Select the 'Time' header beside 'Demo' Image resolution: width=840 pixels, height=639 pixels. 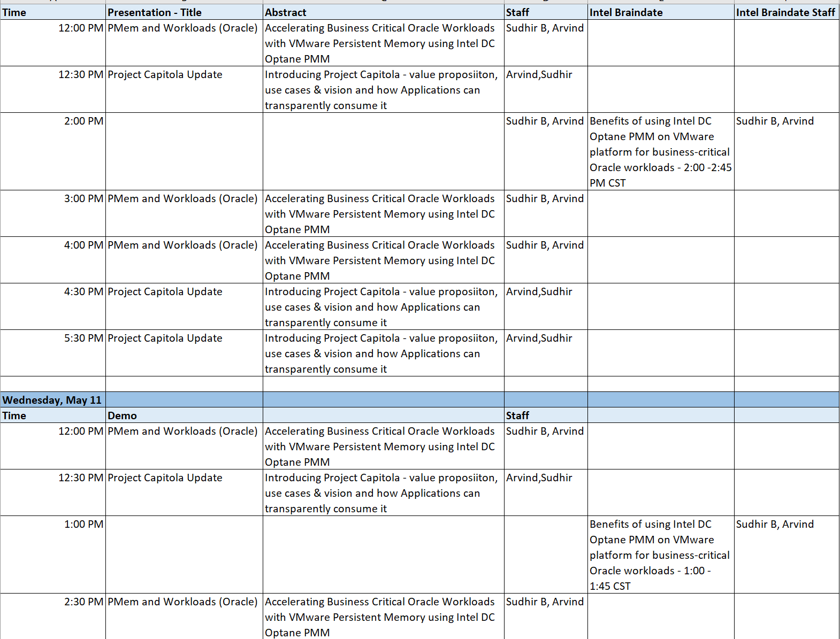tap(53, 415)
